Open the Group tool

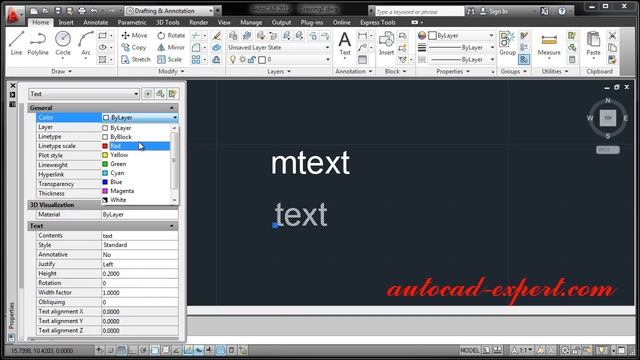coord(507,43)
